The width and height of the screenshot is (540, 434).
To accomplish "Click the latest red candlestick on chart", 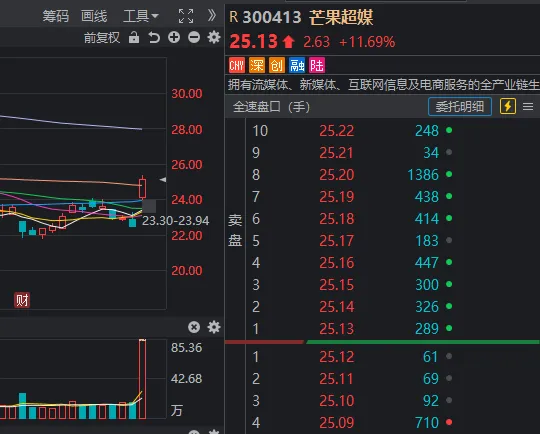I will click(142, 187).
